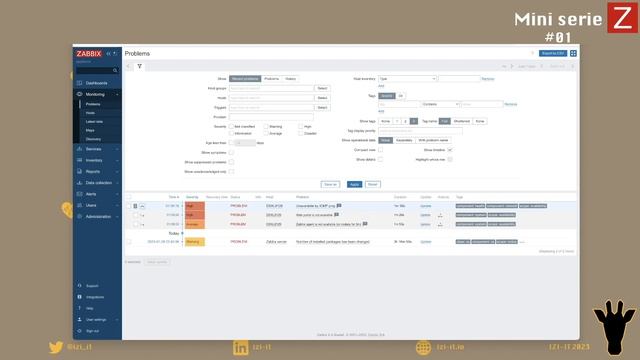Toggle the Show timeline checkbox
This screenshot has width=640, height=360.
[x=450, y=150]
